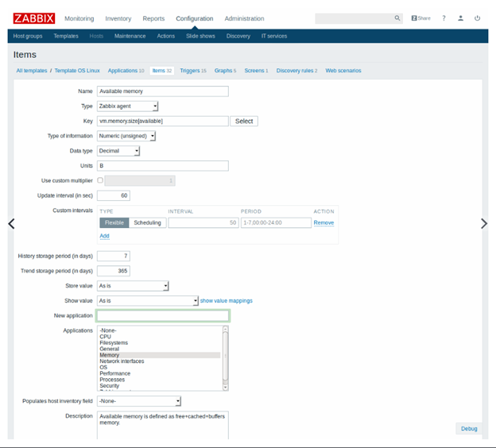
Task: Remove the custom interval row
Action: tap(324, 222)
